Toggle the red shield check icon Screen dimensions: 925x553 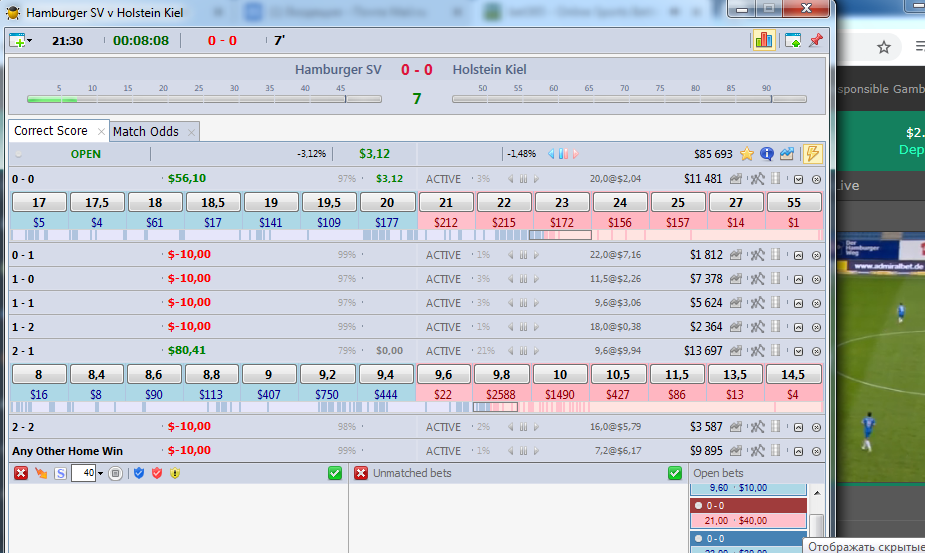156,473
